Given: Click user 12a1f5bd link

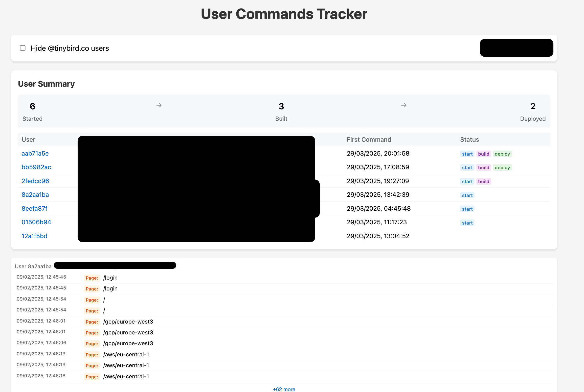Looking at the screenshot, I should tap(34, 236).
